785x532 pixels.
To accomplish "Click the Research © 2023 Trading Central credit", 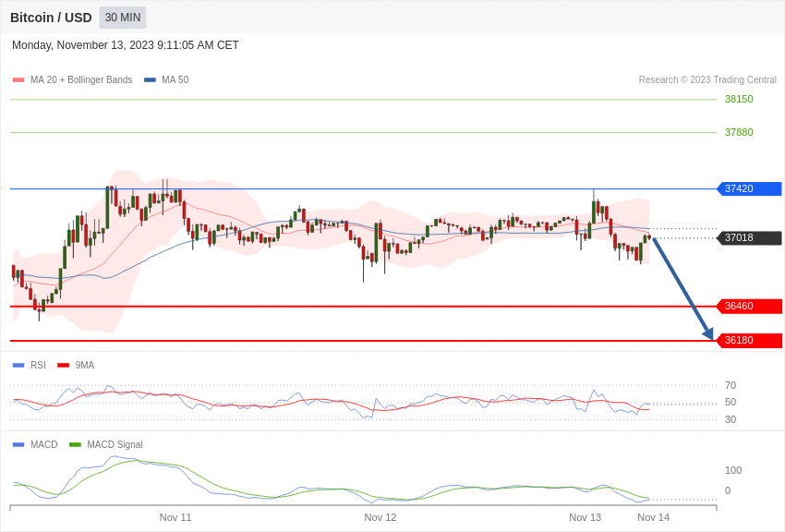I will pos(707,79).
